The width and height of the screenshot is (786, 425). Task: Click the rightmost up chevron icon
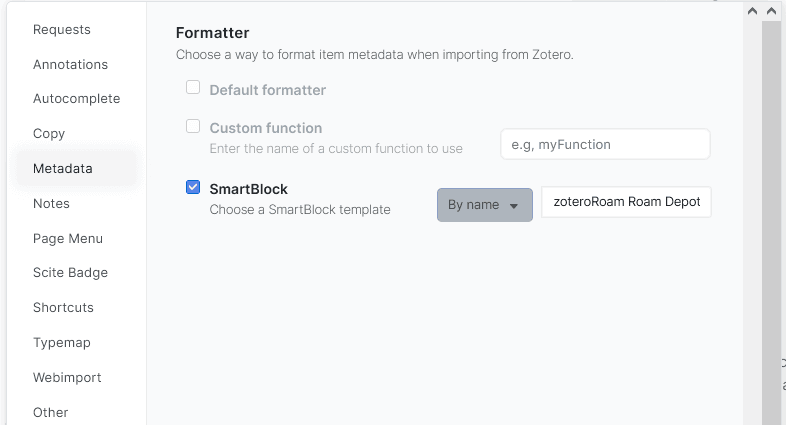pos(771,11)
